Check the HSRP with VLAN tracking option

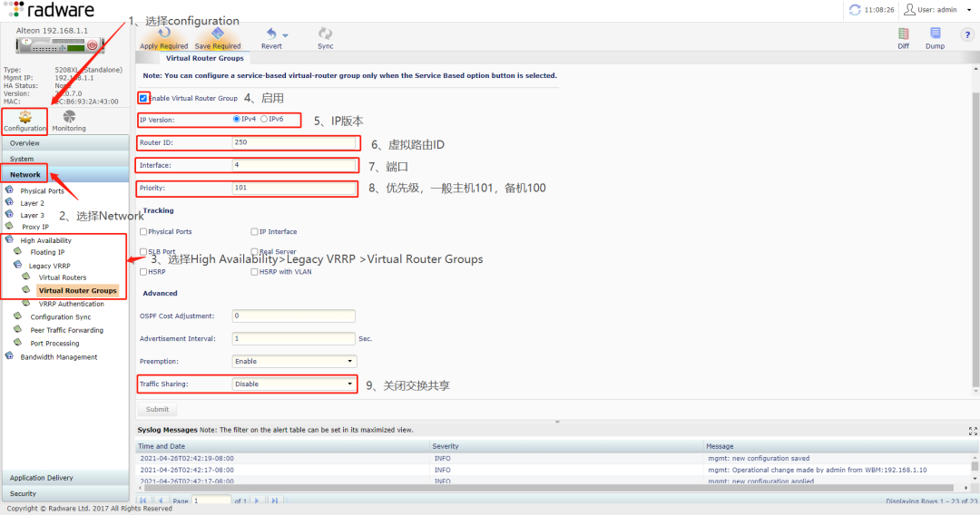(255, 272)
